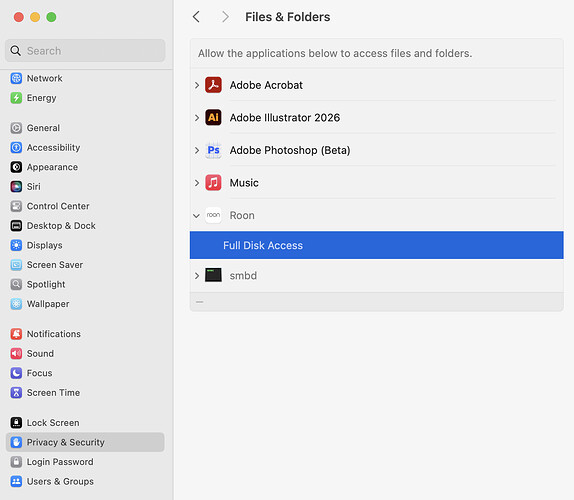Click the Notifications bell icon
574x500 pixels.
coord(16,334)
